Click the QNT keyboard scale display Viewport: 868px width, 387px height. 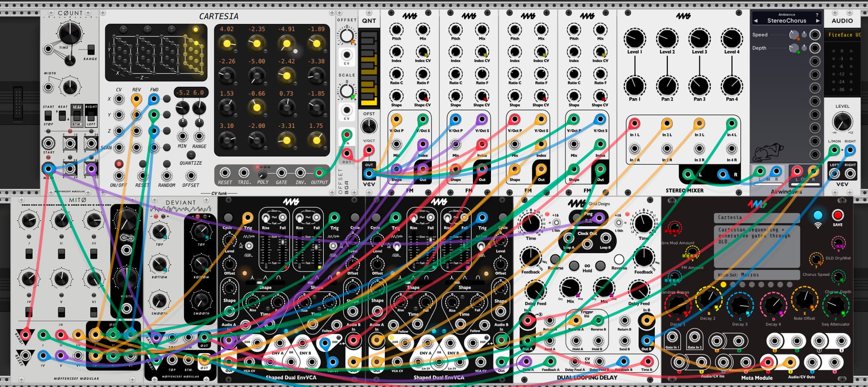click(x=369, y=68)
